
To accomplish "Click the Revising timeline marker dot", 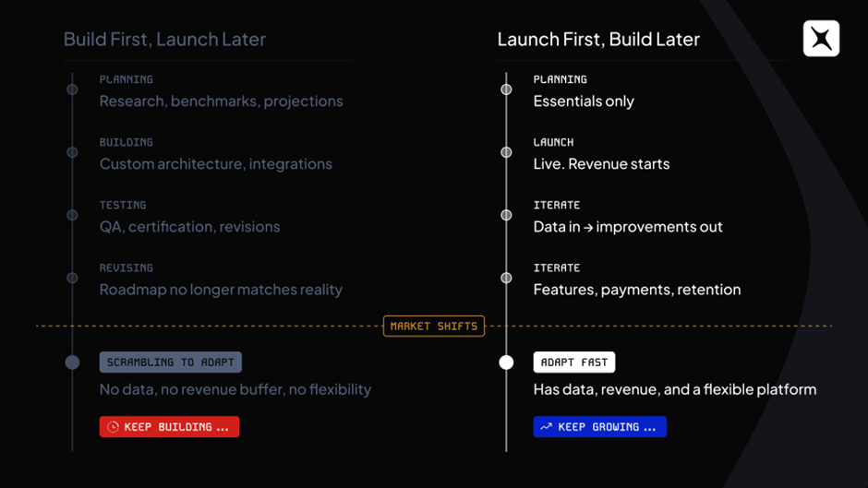I will 72,278.
